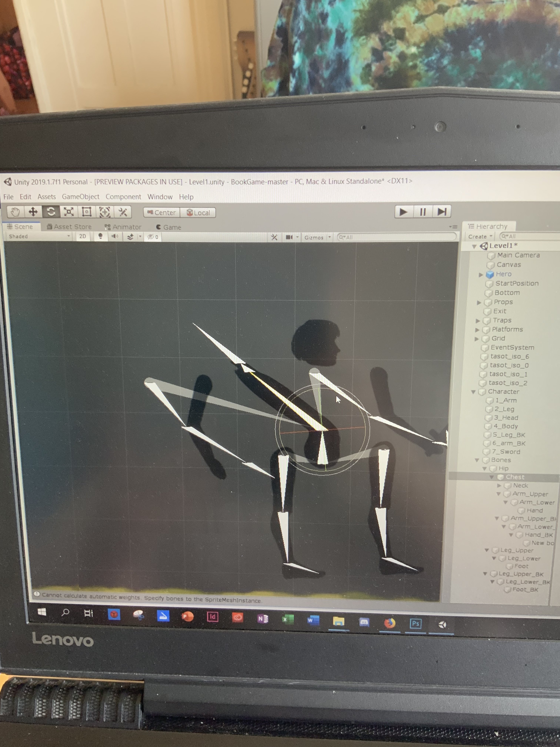Screen dimensions: 560x747
Task: Select the Scale tool
Action: pyautogui.click(x=69, y=212)
